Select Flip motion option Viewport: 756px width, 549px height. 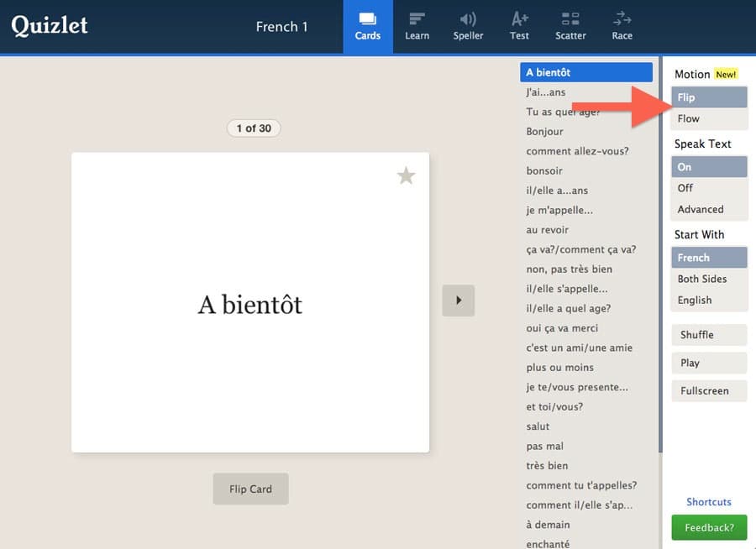point(709,97)
